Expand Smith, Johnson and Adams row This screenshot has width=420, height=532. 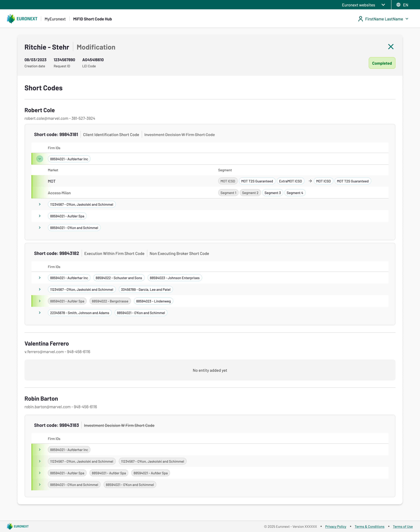tap(40, 313)
